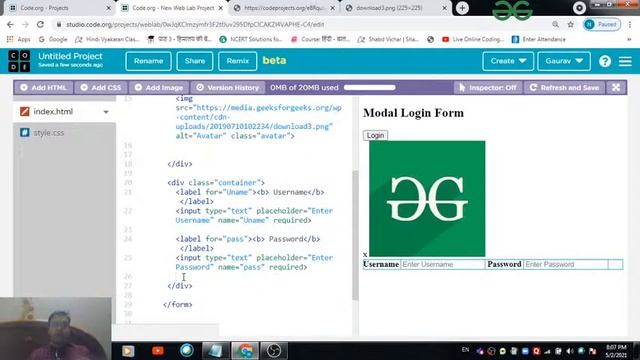Toggle fullscreen editor view icon
This screenshot has height=360, width=640.
click(x=616, y=87)
